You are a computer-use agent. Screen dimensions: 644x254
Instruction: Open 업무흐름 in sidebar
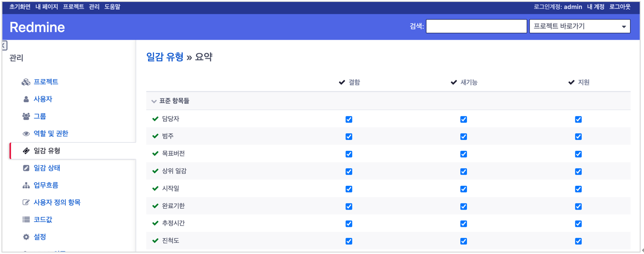(46, 185)
